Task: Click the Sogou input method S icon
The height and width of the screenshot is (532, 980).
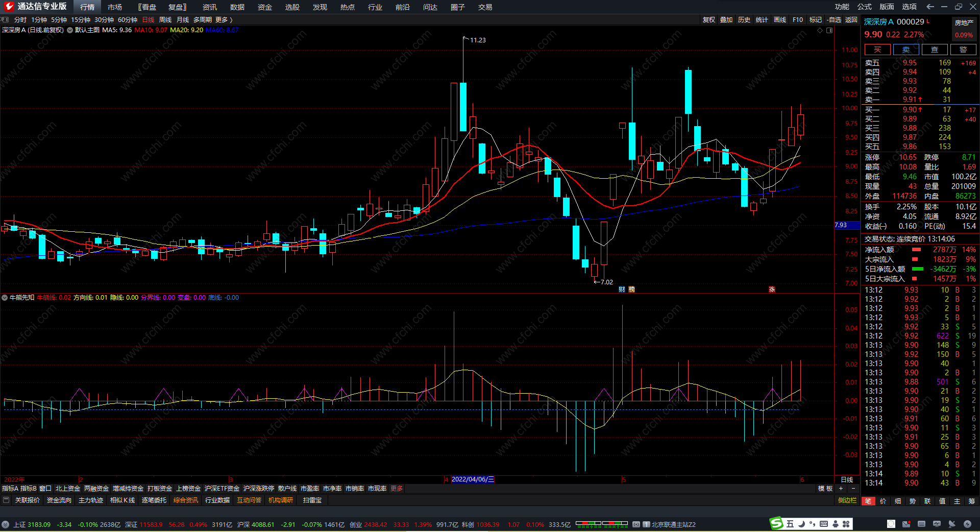Action: click(776, 523)
